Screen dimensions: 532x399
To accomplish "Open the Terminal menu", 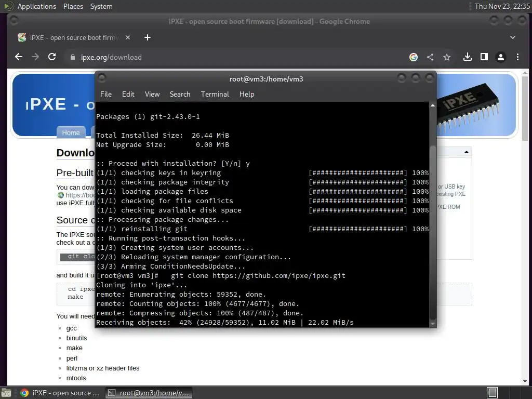I will (x=215, y=95).
